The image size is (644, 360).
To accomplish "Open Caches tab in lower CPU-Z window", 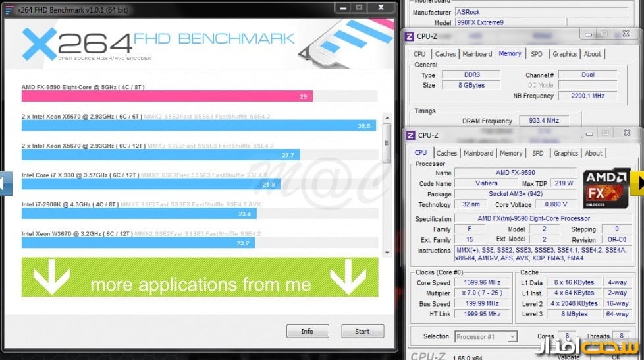I will coord(446,153).
